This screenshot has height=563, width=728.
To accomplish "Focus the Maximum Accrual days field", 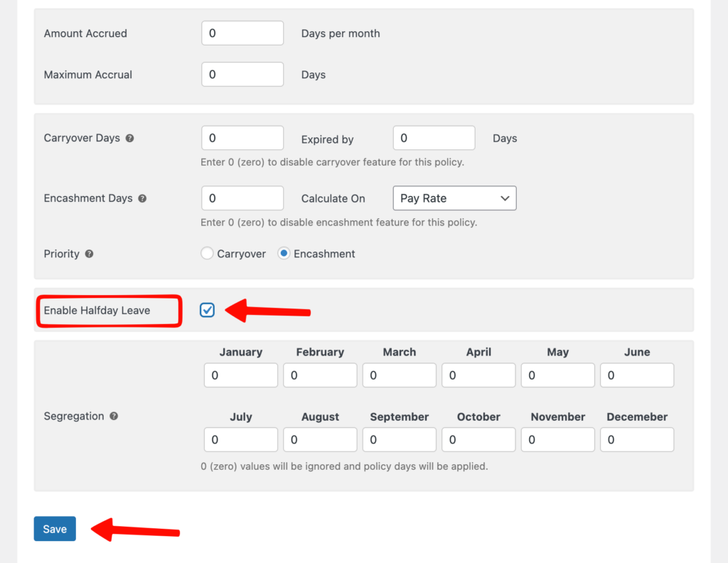I will pos(242,75).
